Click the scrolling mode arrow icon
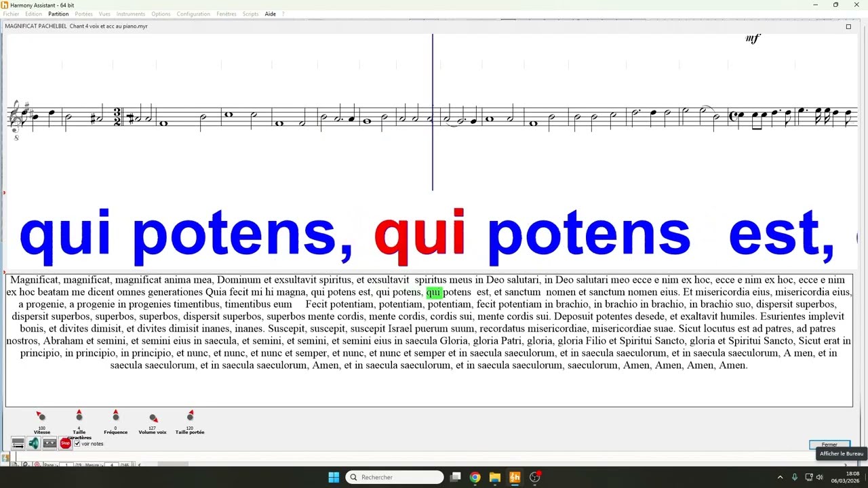 point(18,443)
